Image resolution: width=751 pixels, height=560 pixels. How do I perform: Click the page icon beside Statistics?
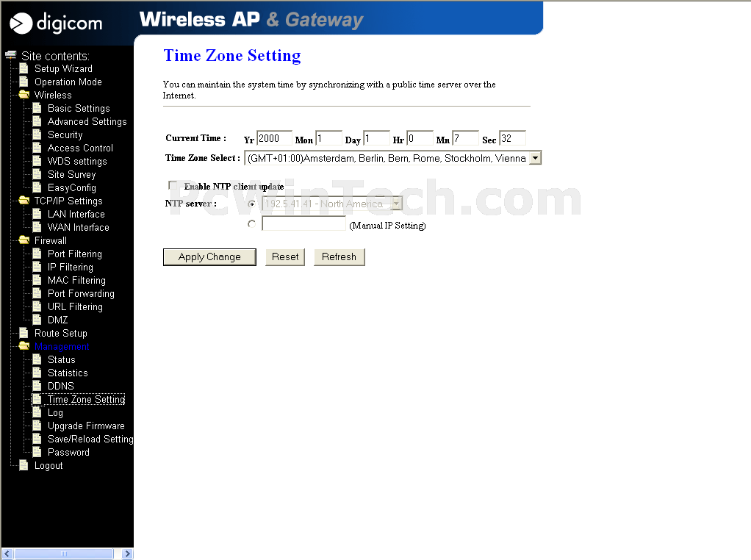tap(37, 373)
